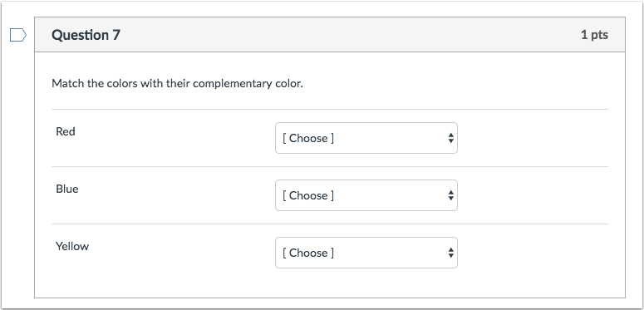
Task: Click the up-down arrows on Blue's selector
Action: (451, 195)
